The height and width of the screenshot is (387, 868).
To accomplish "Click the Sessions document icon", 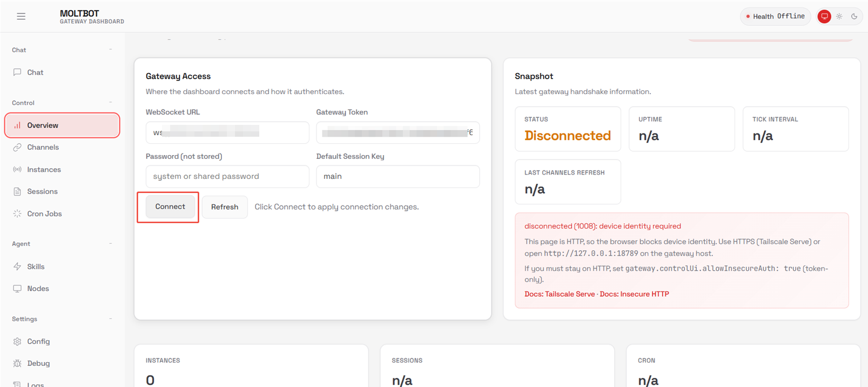I will [x=17, y=192].
